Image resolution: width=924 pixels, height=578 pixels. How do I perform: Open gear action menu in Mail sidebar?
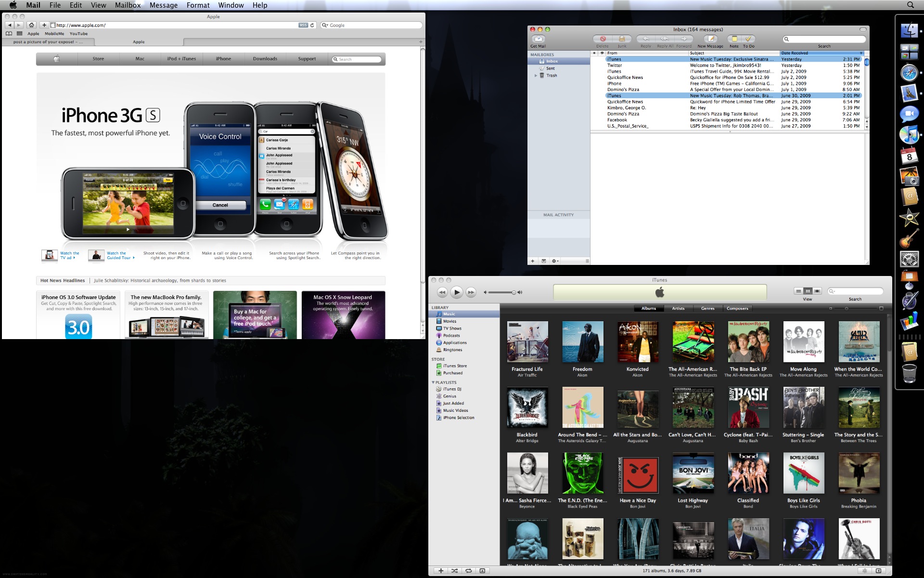pyautogui.click(x=555, y=261)
